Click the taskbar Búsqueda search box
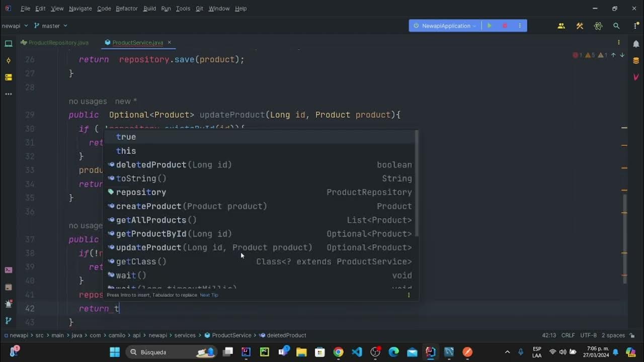The height and width of the screenshot is (362, 644). pos(171,352)
